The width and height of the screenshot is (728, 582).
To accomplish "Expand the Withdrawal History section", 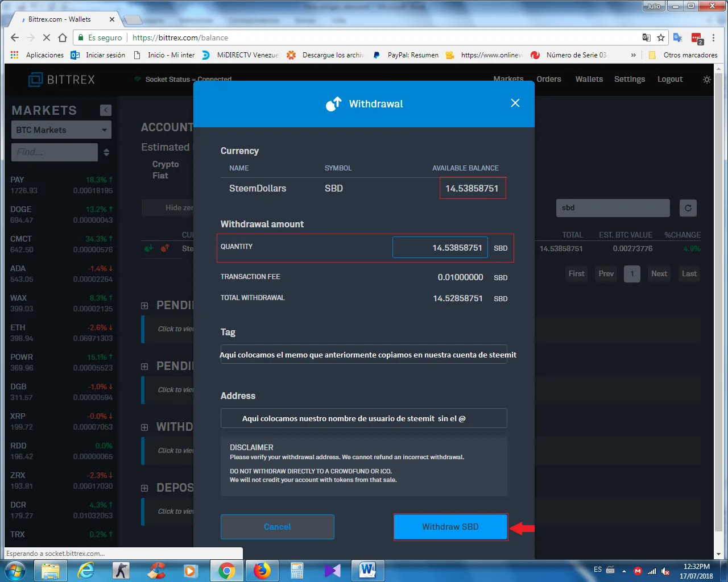I will (x=144, y=427).
